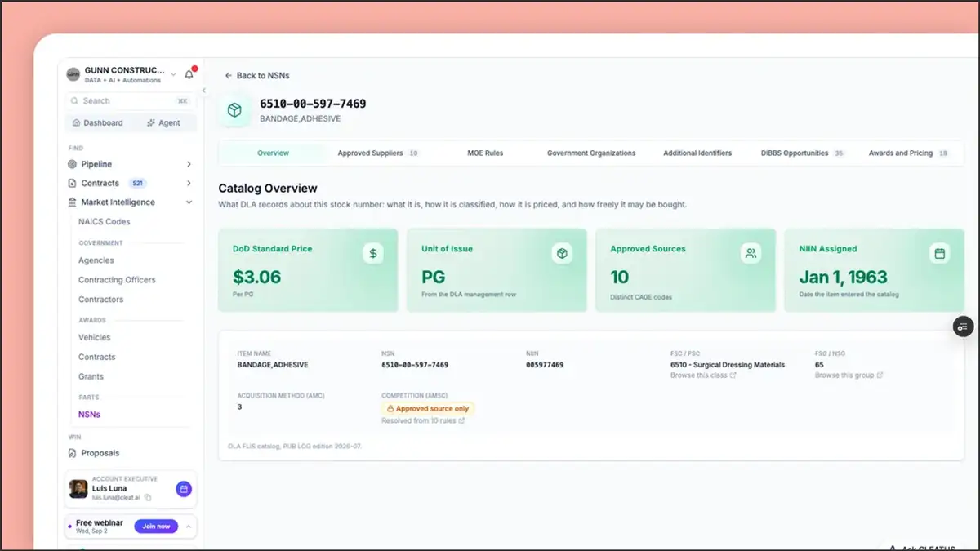Open the notifications bell
980x551 pixels.
[189, 74]
